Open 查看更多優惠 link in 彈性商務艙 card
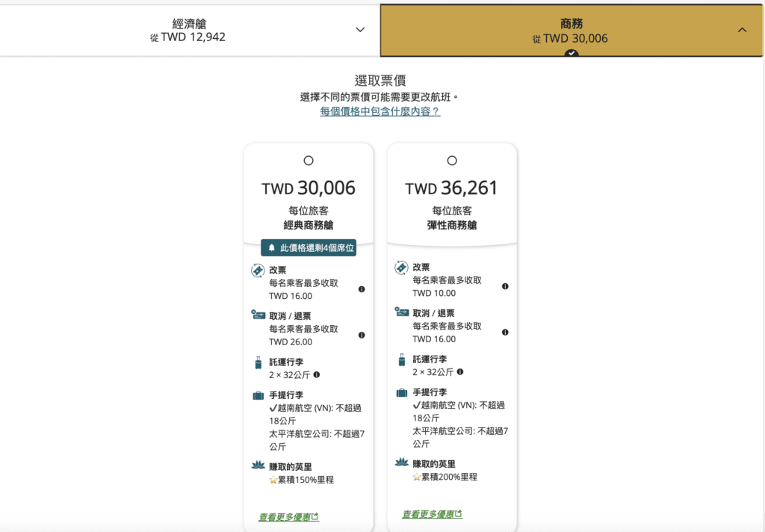 [432, 513]
